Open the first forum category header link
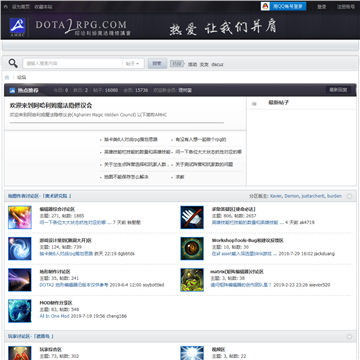 pyautogui.click(x=40, y=196)
